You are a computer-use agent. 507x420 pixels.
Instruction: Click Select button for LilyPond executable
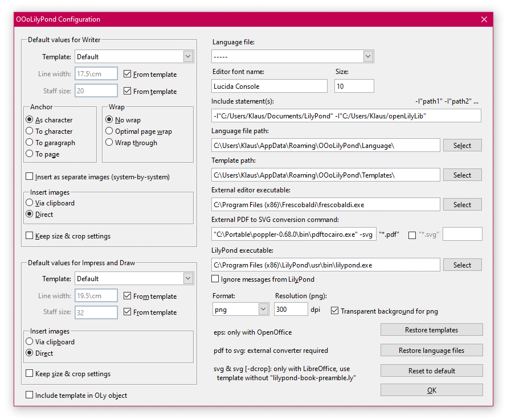(462, 265)
